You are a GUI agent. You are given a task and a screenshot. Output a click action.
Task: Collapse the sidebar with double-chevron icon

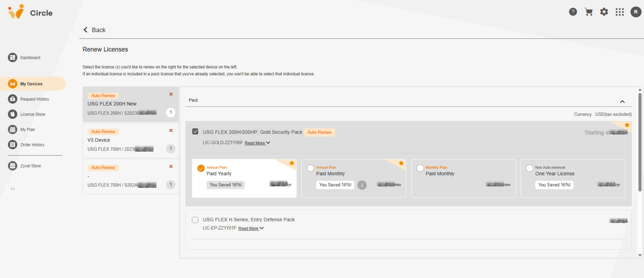click(13, 189)
